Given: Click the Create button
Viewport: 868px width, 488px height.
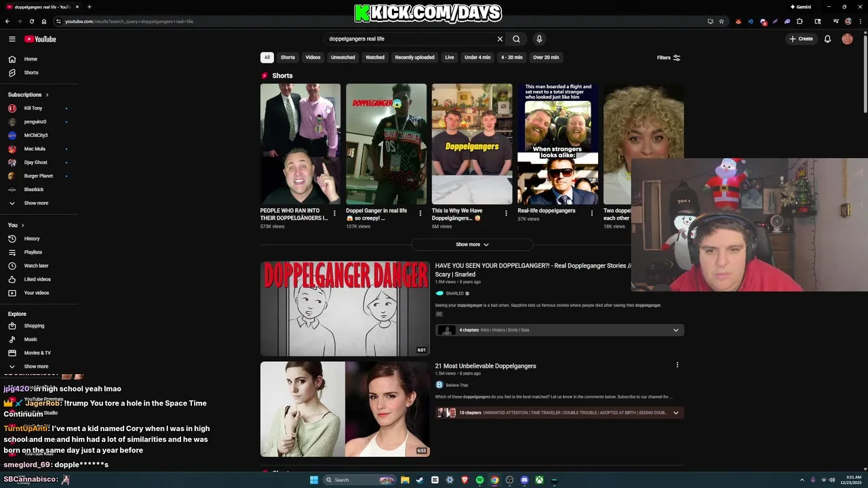Looking at the screenshot, I should [801, 39].
